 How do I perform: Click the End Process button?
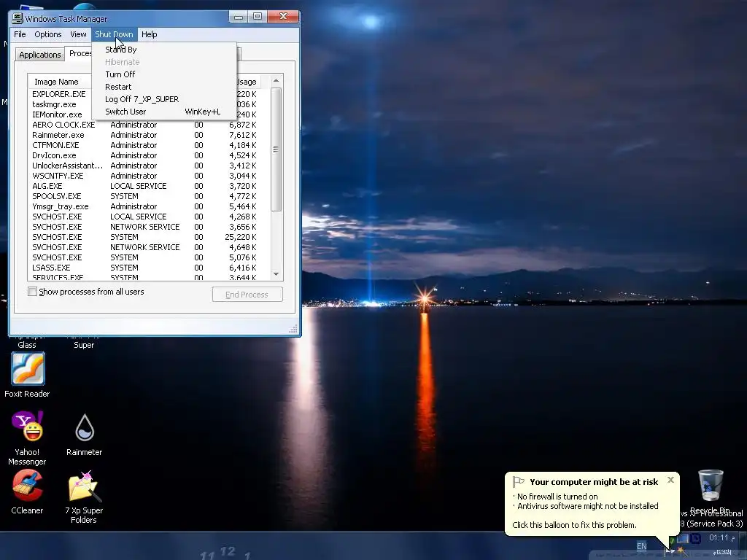(x=247, y=295)
